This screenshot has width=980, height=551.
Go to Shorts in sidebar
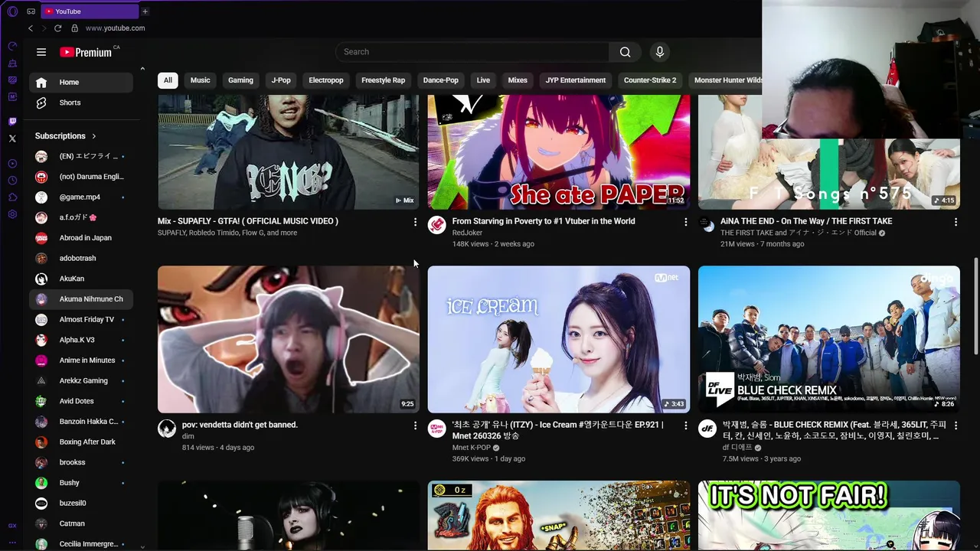[81, 103]
